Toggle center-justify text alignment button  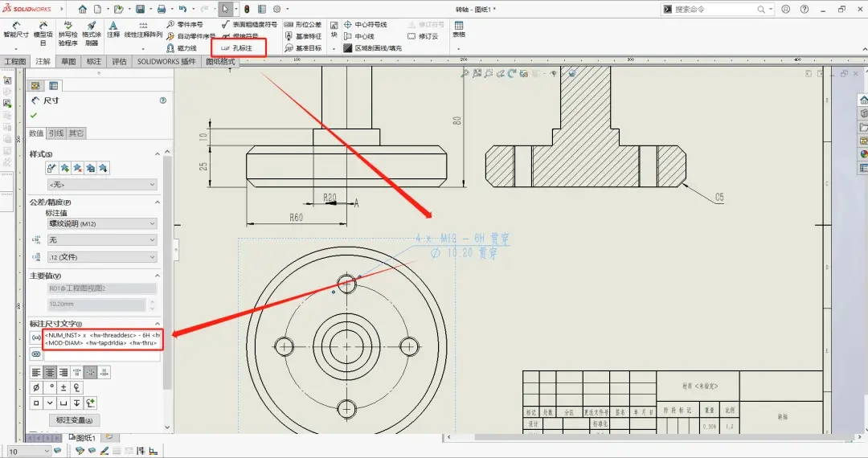[50, 372]
